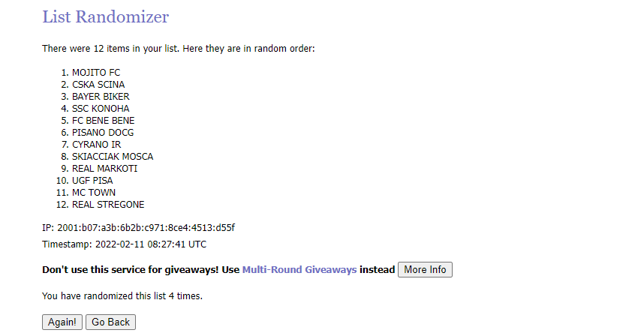Select the REAL MARKOTI entry

click(x=104, y=169)
